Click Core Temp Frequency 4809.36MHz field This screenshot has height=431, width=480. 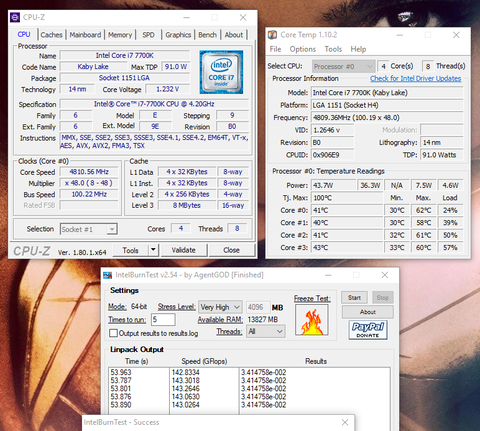(x=387, y=118)
